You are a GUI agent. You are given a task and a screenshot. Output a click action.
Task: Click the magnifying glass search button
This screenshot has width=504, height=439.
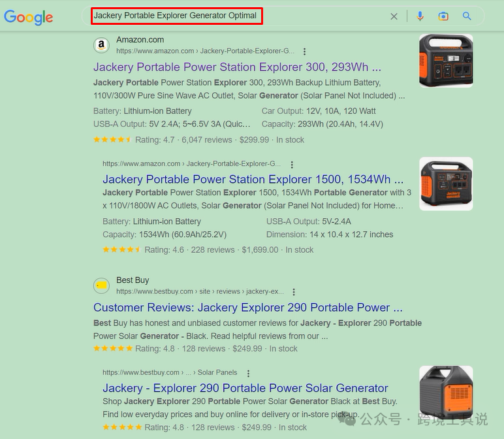(467, 16)
